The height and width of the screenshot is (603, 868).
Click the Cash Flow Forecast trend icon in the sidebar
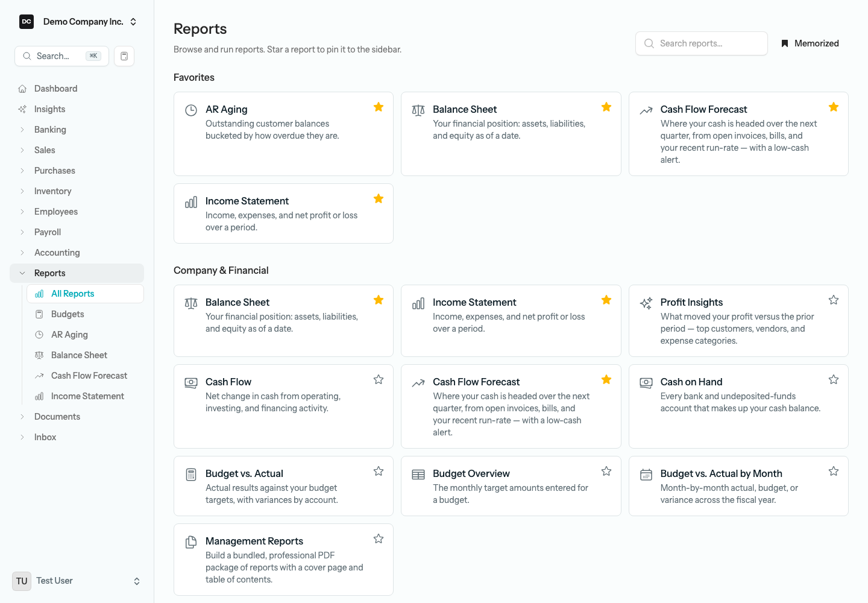(x=39, y=376)
